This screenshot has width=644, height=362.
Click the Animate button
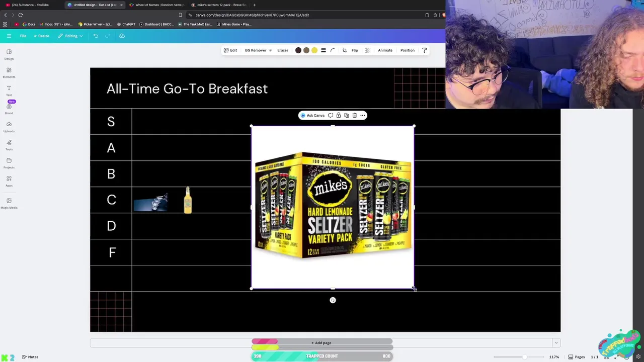click(x=385, y=50)
